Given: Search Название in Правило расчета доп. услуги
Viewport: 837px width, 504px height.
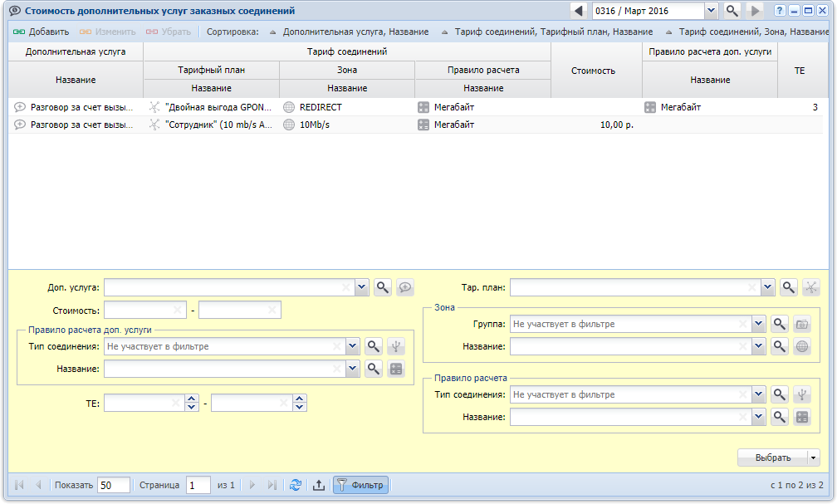Looking at the screenshot, I should 374,369.
